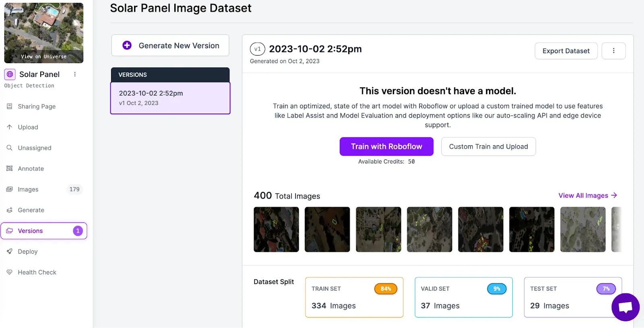The image size is (644, 328).
Task: Open the sixth dataset image thumbnail
Action: click(x=532, y=229)
